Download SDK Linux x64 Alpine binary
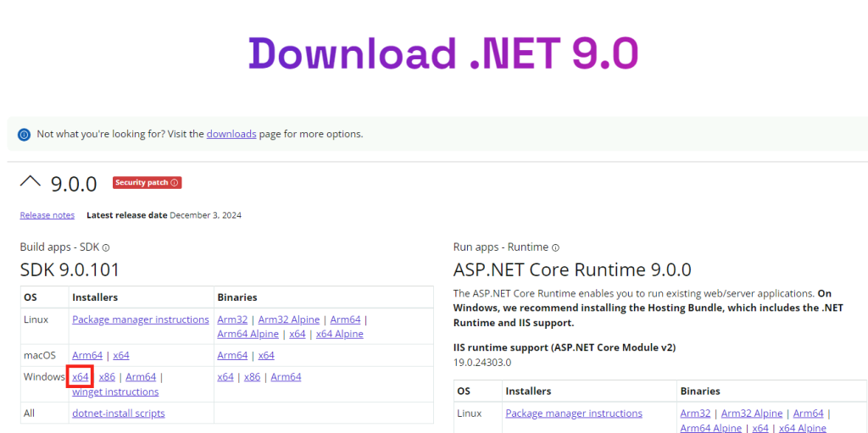The image size is (868, 433). pyautogui.click(x=340, y=335)
